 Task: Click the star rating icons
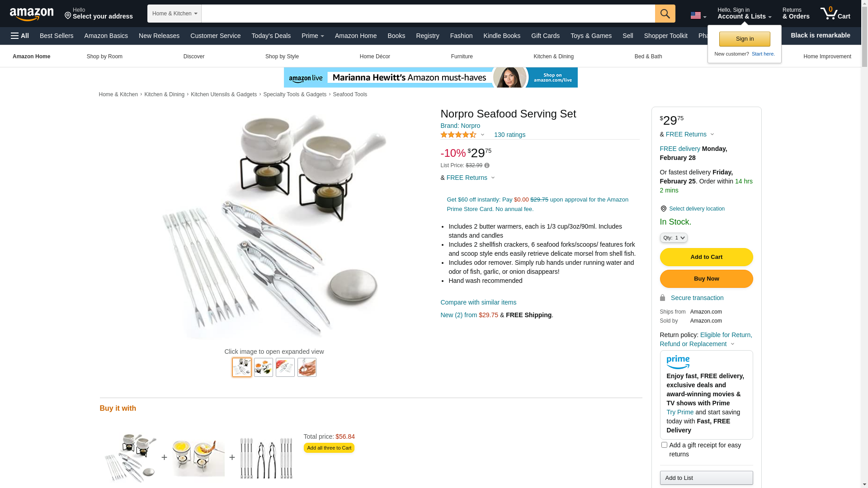(x=458, y=135)
